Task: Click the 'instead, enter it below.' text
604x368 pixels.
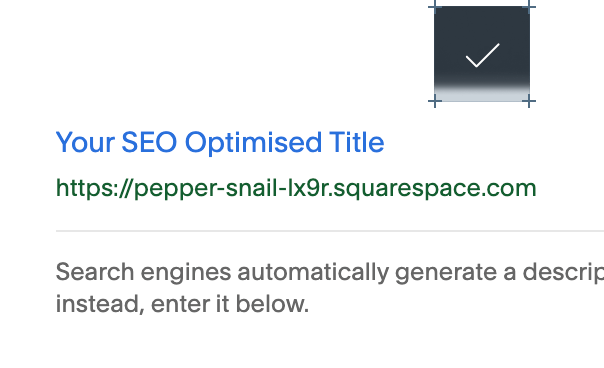Action: pos(182,304)
